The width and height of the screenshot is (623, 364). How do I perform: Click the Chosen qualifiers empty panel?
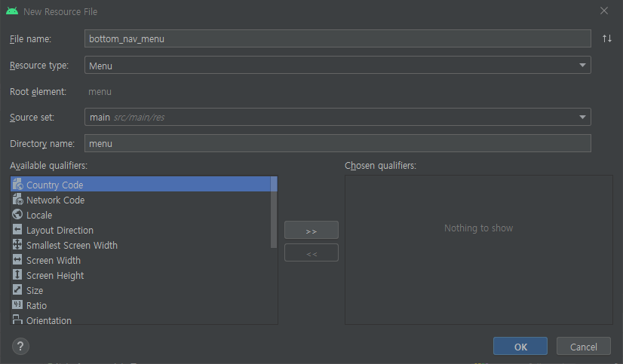479,249
